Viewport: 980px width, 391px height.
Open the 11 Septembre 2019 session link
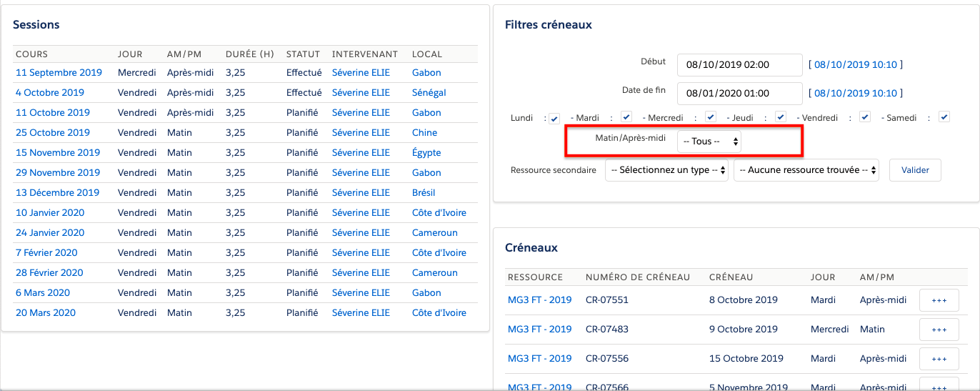[59, 72]
